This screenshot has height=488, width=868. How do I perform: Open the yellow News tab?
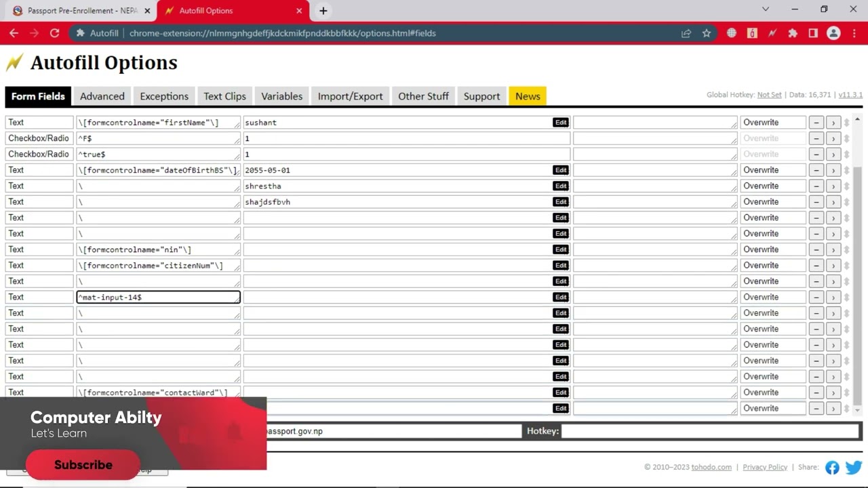tap(528, 96)
